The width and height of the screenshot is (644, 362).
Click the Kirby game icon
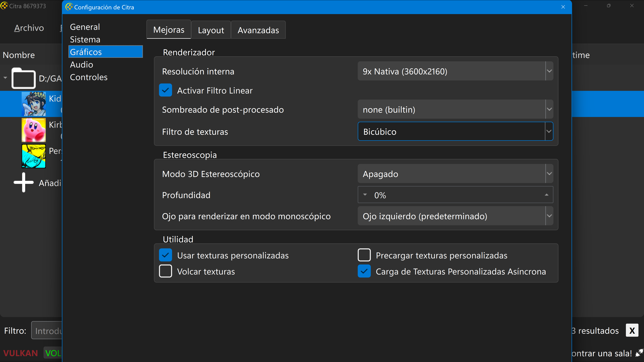click(x=34, y=130)
